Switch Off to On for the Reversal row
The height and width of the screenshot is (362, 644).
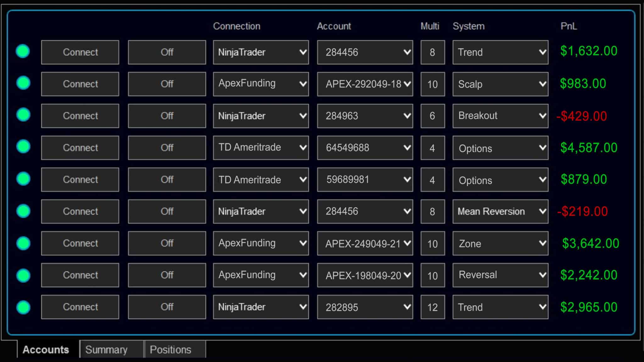167,275
